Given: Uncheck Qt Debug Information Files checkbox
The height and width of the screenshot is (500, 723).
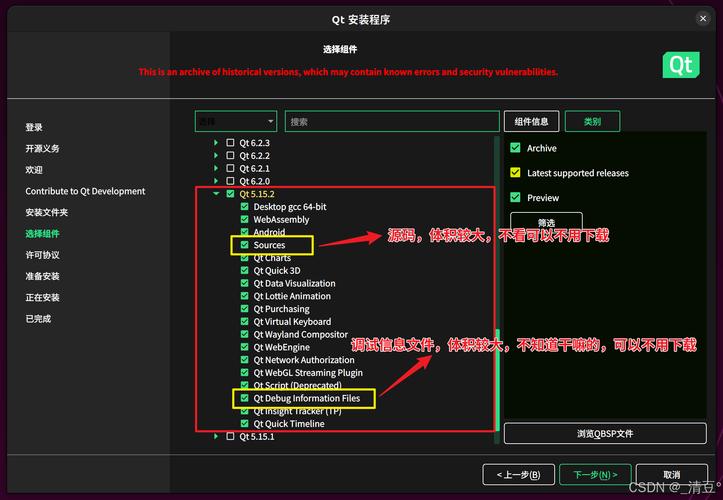Looking at the screenshot, I should [x=244, y=398].
